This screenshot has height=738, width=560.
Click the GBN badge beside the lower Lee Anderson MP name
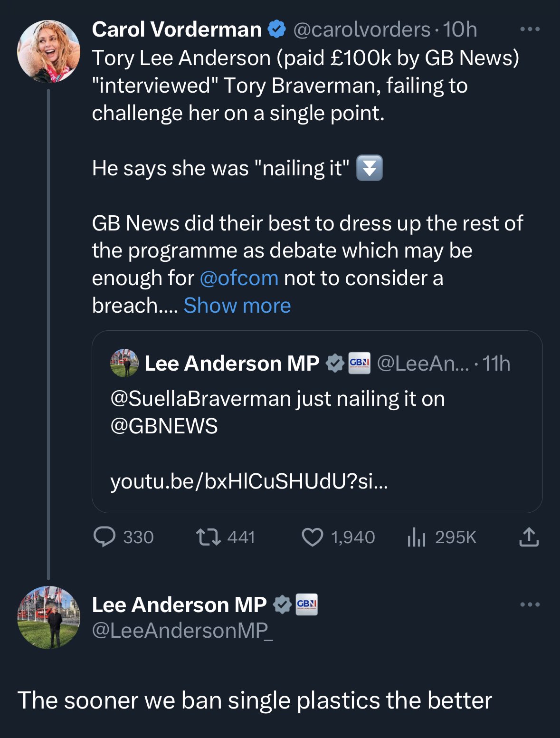click(307, 604)
